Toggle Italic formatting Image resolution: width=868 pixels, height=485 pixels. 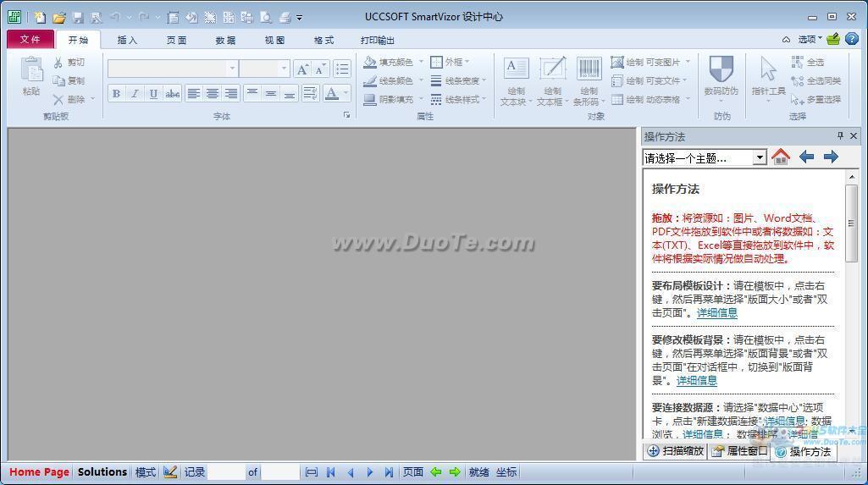click(135, 93)
